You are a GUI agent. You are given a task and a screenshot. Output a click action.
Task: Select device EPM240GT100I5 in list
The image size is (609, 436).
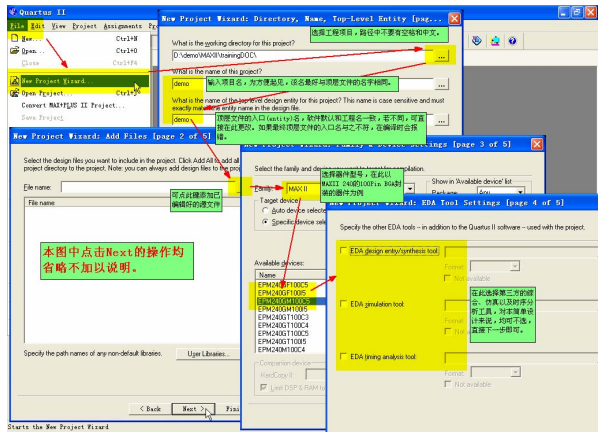282,342
